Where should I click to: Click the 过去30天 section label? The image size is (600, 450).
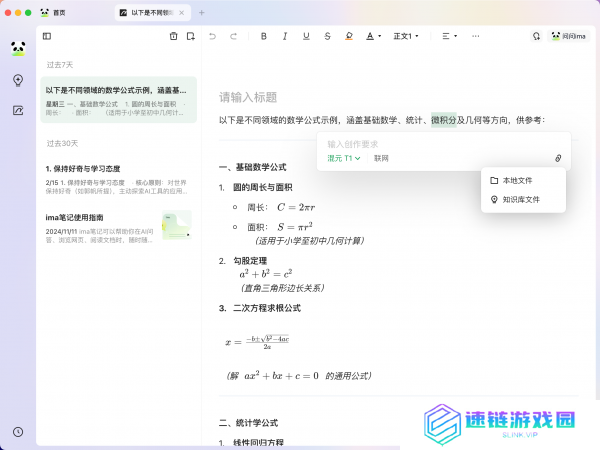(x=62, y=143)
